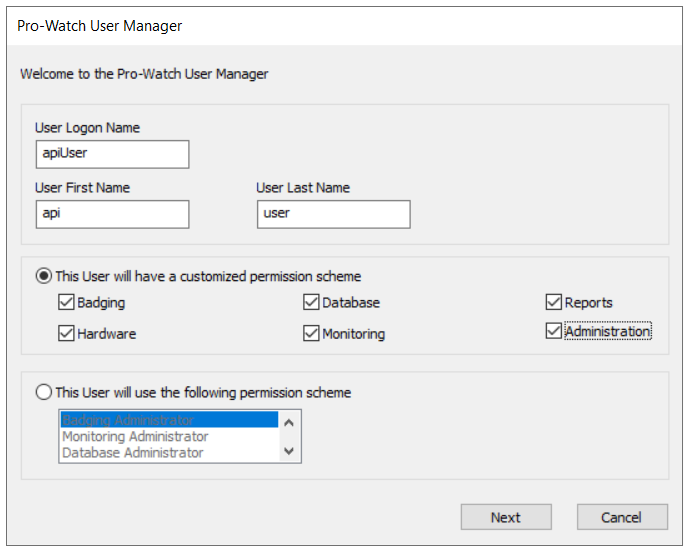This screenshot has width=697, height=560.
Task: Click the User Logon Name input field
Action: point(112,155)
